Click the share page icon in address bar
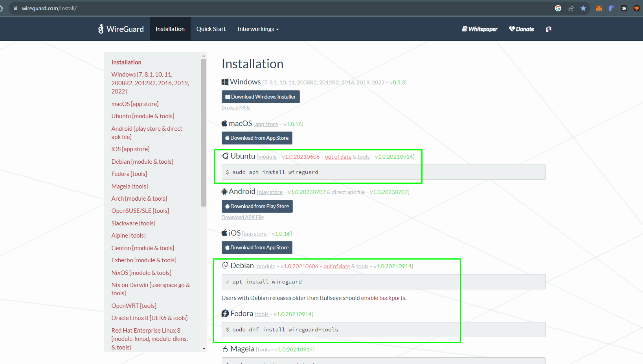643x364 pixels. point(571,8)
